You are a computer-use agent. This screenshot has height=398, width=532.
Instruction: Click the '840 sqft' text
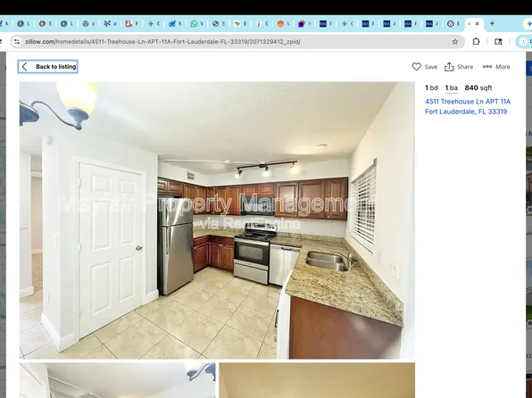(478, 87)
